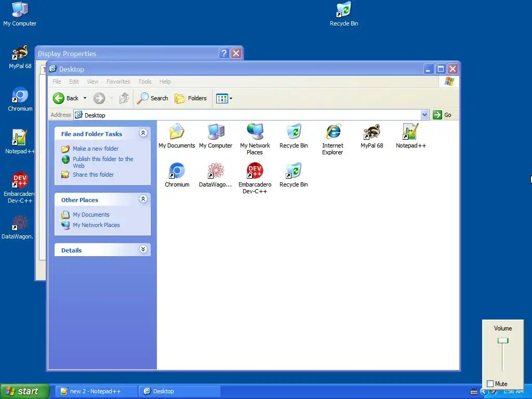This screenshot has width=532, height=399.
Task: Select DataWagon desktop shortcut
Action: pos(18,227)
